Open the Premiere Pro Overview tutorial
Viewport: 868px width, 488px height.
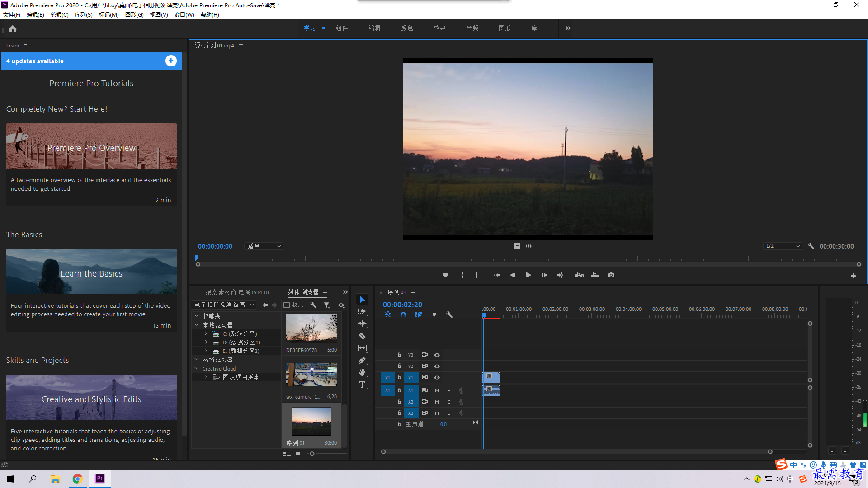(x=91, y=146)
